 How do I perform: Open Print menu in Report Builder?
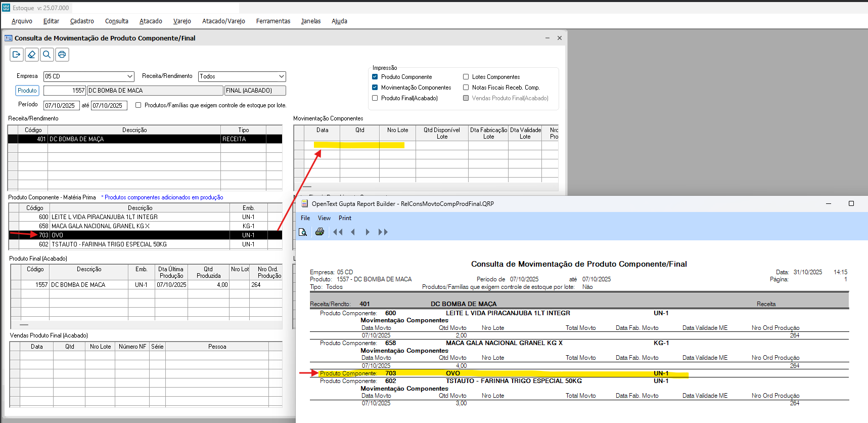345,218
